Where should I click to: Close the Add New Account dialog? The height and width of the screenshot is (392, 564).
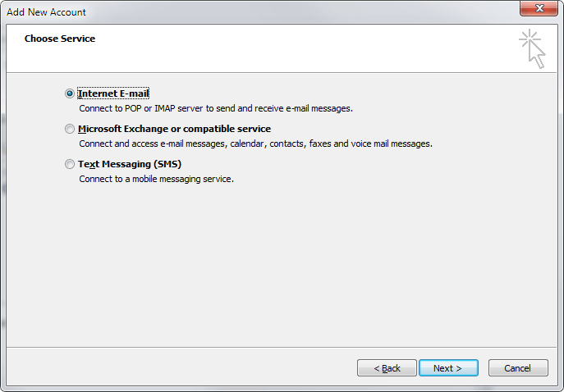539,11
